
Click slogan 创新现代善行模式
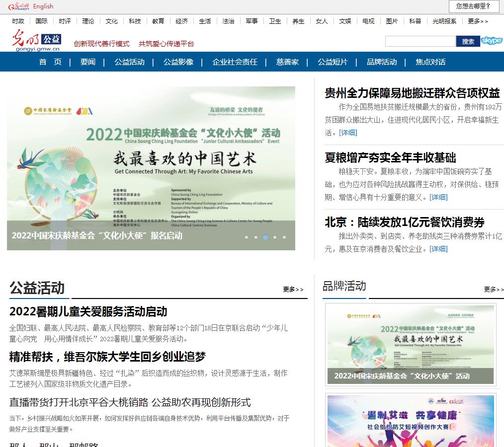click(101, 44)
